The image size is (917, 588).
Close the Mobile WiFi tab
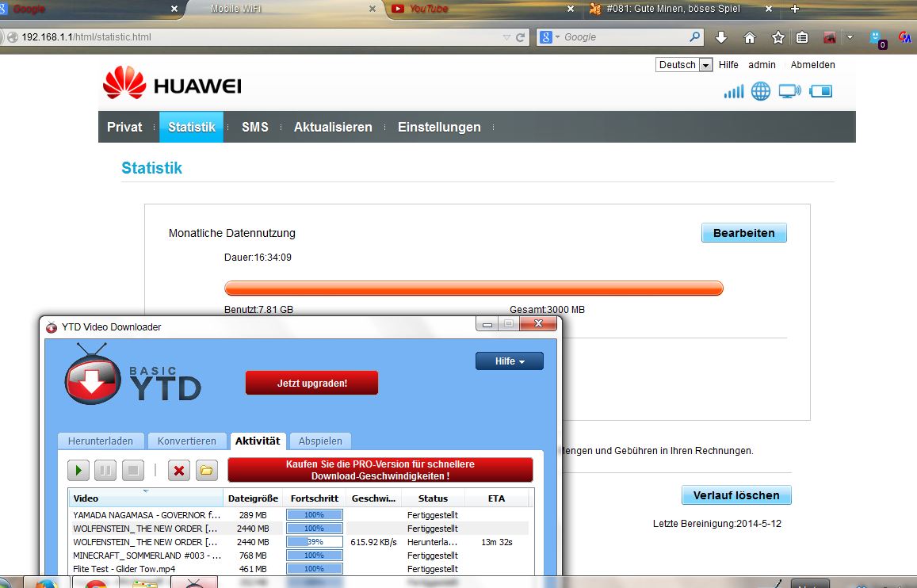pos(373,9)
